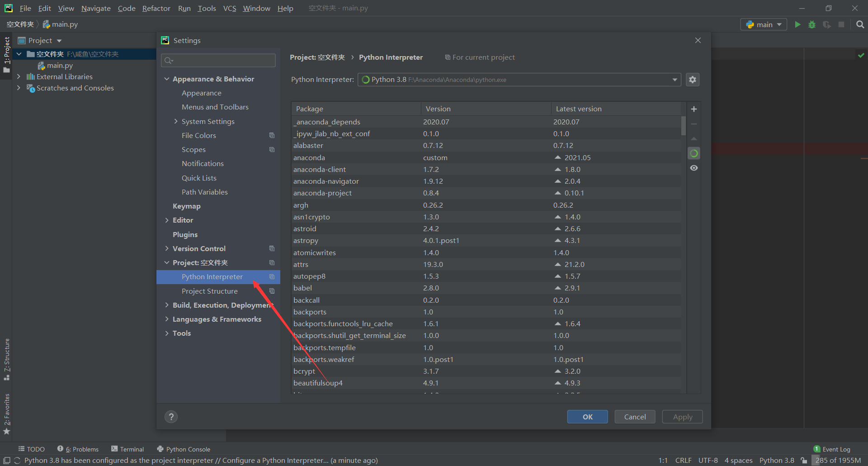Expand Languages & Frameworks node
868x466 pixels.
pos(167,319)
